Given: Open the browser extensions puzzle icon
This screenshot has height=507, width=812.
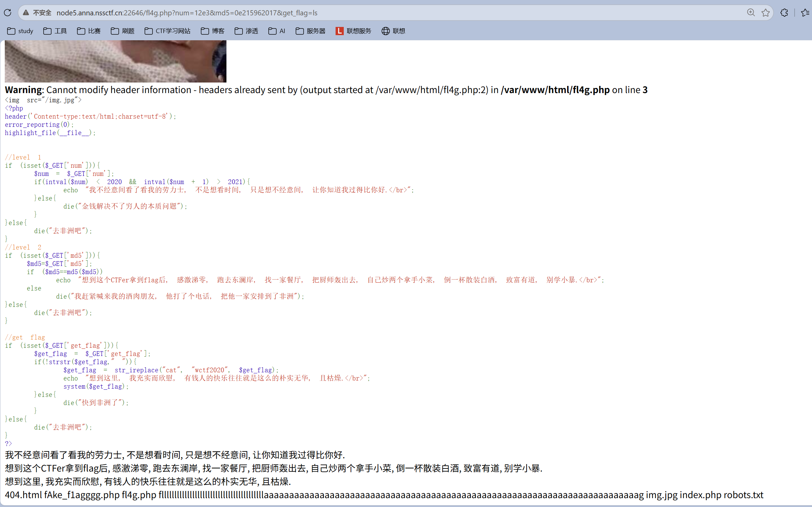Looking at the screenshot, I should [784, 13].
